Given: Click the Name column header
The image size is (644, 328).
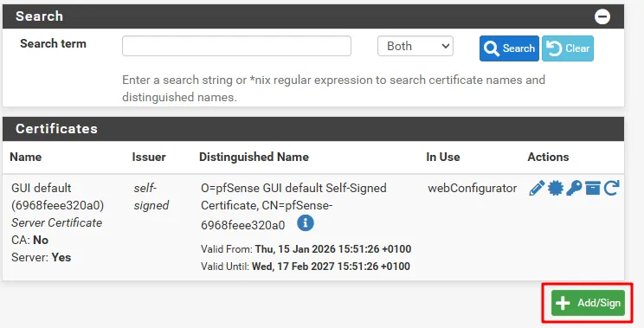Looking at the screenshot, I should (25, 157).
